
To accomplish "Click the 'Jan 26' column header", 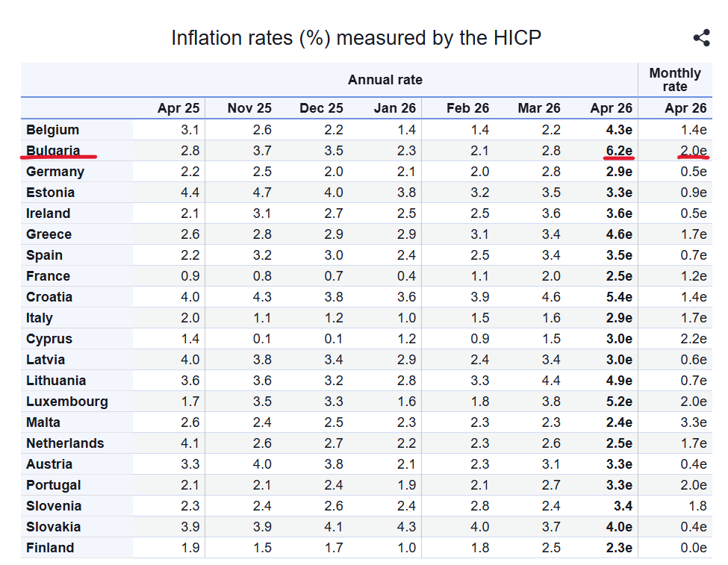I will [394, 108].
